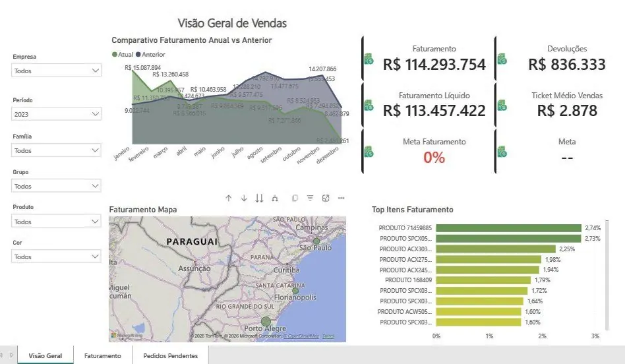Viewport: 625px width, 364px height.
Task: Toggle the Anterior legend marker
Action: [138, 55]
